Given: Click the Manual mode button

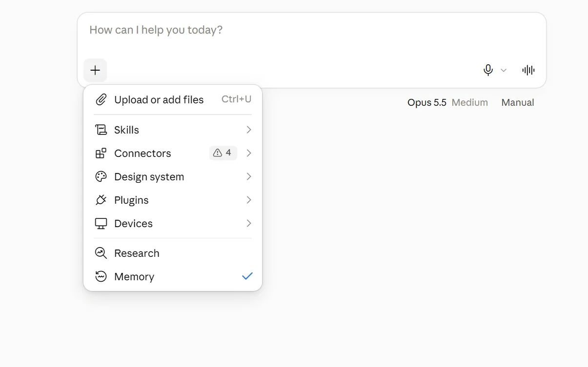Looking at the screenshot, I should [x=518, y=102].
